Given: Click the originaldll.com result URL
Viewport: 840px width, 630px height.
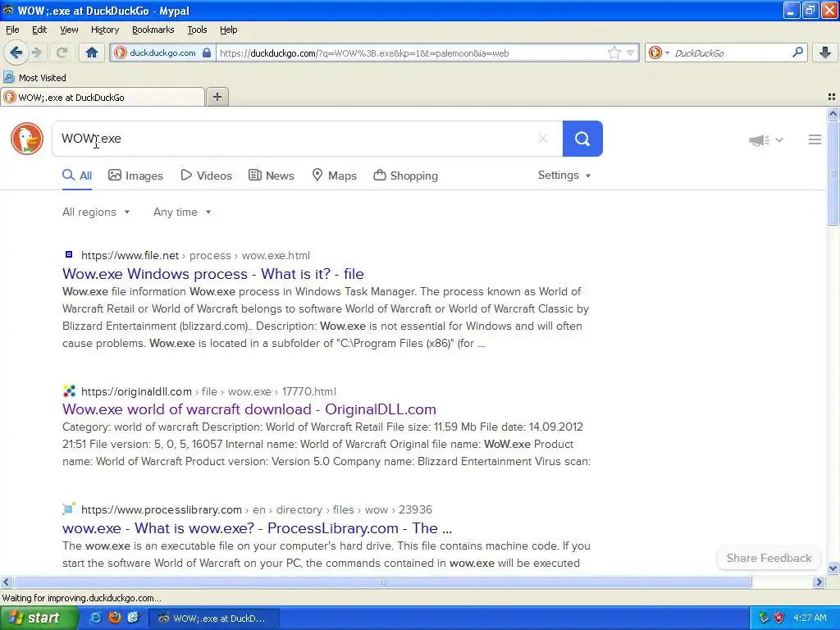Looking at the screenshot, I should [209, 391].
